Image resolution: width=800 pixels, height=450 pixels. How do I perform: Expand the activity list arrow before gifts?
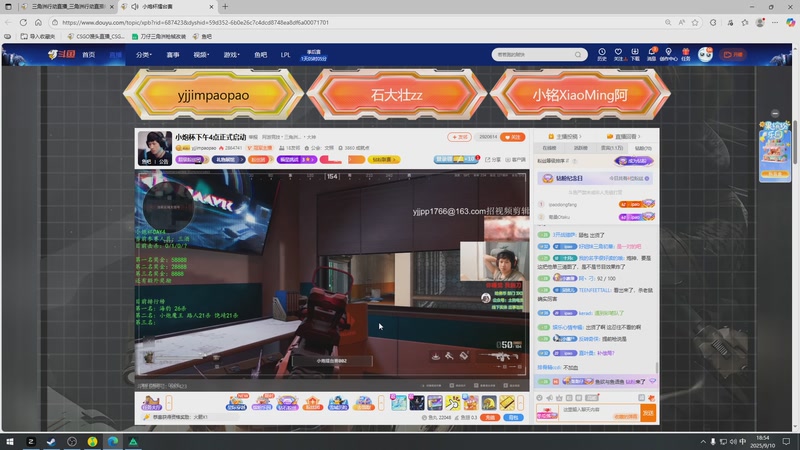tap(381, 403)
